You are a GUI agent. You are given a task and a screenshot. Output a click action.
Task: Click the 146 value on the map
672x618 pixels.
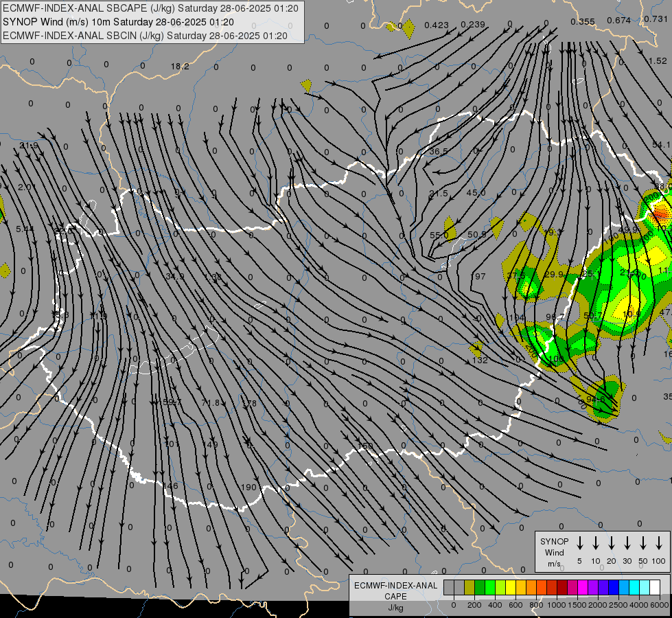[170, 486]
